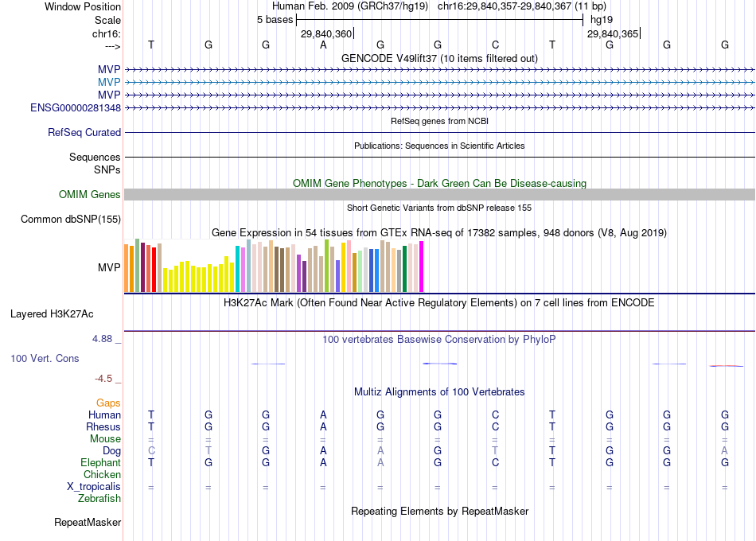Click the GTEx Gene Expression track title
Screen dimensions: 756x541
click(439, 233)
